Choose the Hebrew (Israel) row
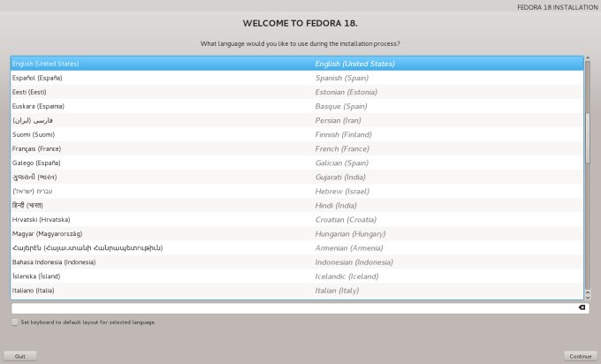Image resolution: width=601 pixels, height=364 pixels. pos(297,191)
